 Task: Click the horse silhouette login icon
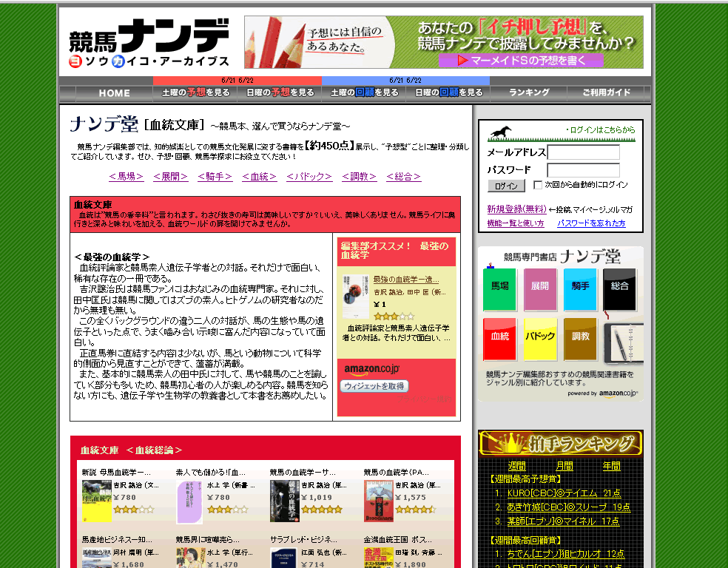tap(500, 132)
